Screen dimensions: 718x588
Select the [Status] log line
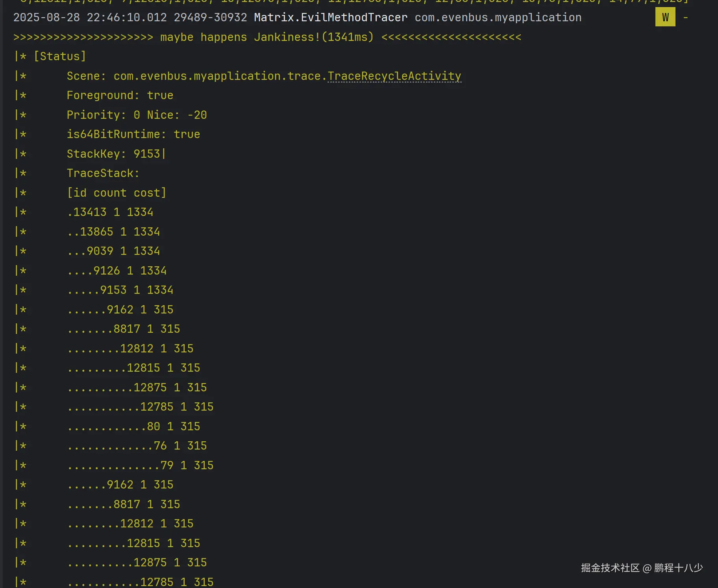[60, 56]
